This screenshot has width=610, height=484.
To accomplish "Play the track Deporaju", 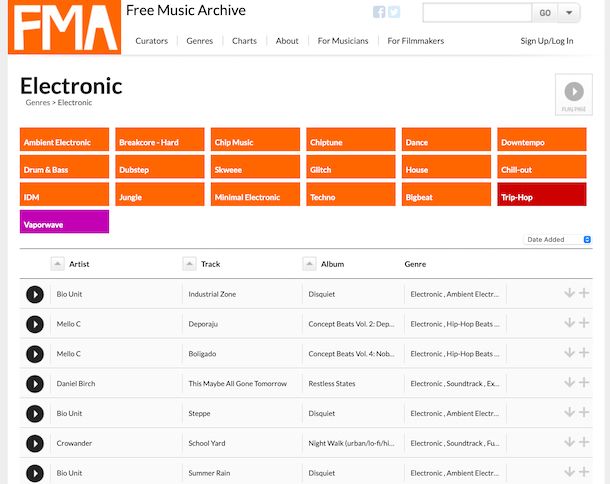I will (x=35, y=324).
